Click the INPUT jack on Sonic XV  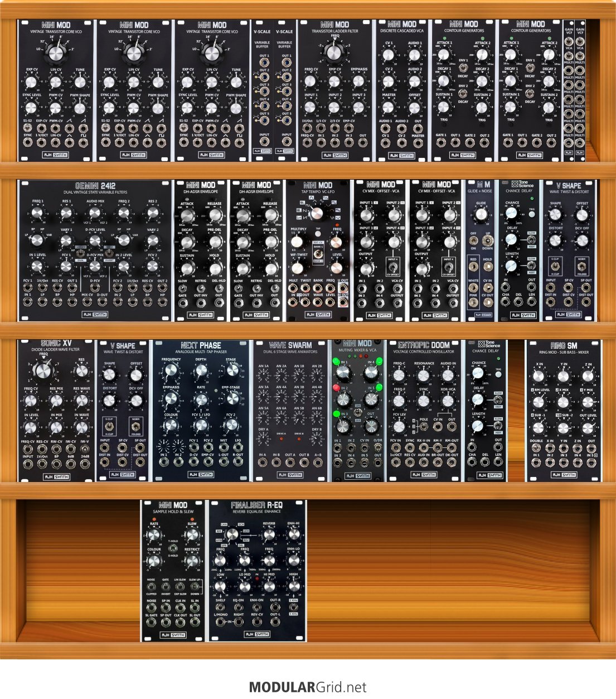click(28, 464)
